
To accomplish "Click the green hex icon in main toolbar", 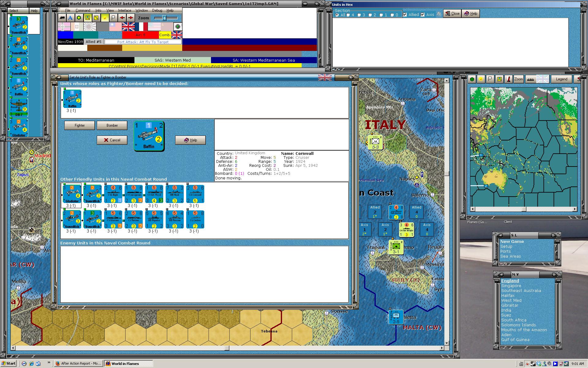I will (x=79, y=18).
